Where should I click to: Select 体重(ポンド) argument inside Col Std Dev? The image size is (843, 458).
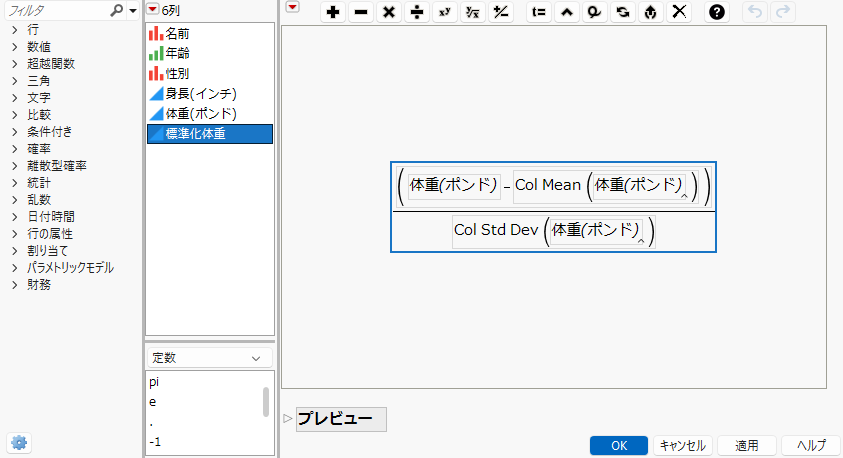pyautogui.click(x=596, y=231)
